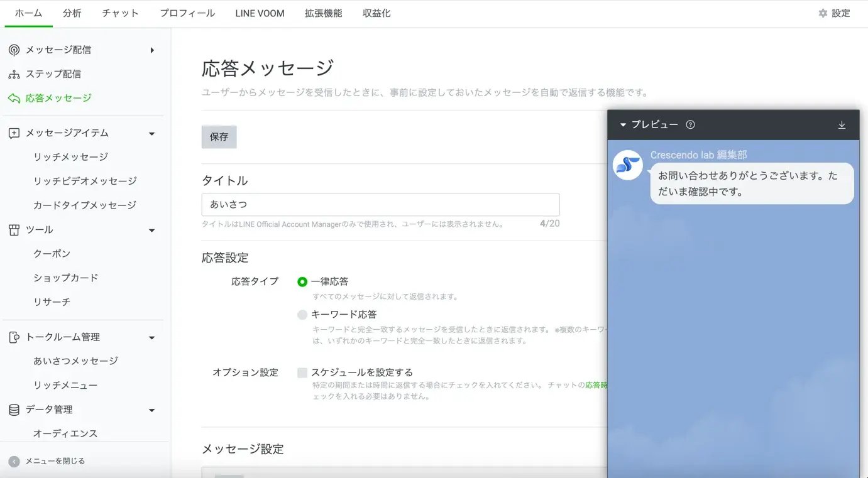The image size is (868, 478).
Task: Click the メッセージ配信 broadcast icon
Action: [x=14, y=50]
